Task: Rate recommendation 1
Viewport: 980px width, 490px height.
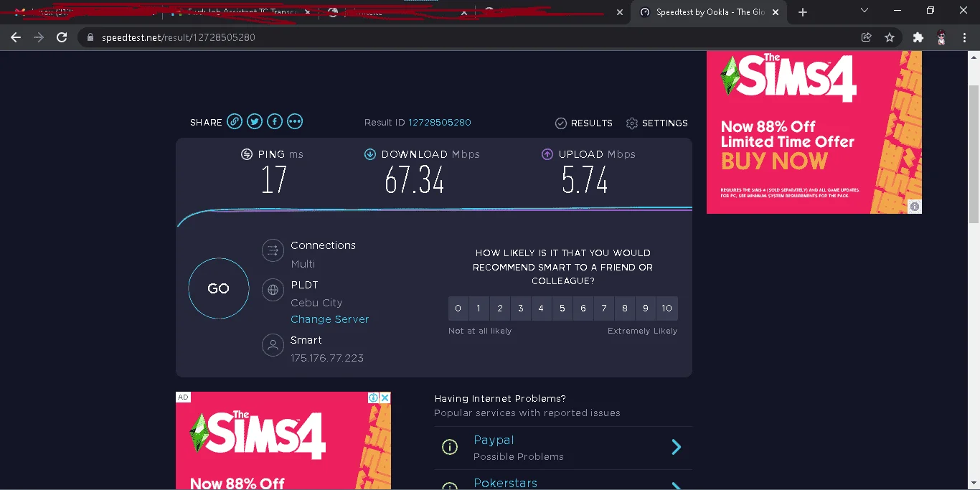Action: 479,308
